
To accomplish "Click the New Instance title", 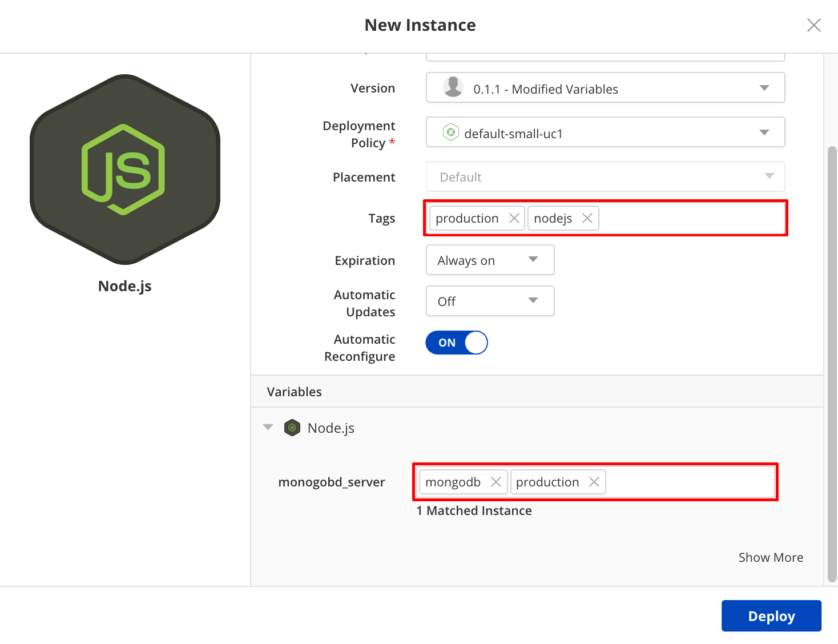I will pos(420,25).
